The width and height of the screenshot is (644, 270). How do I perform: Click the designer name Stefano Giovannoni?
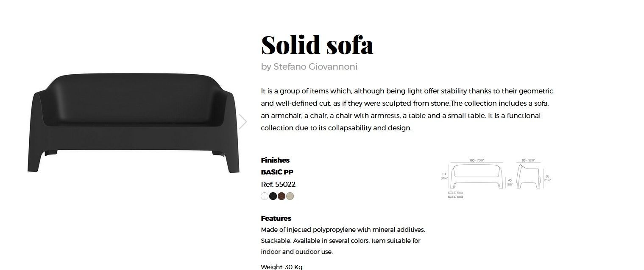point(315,67)
